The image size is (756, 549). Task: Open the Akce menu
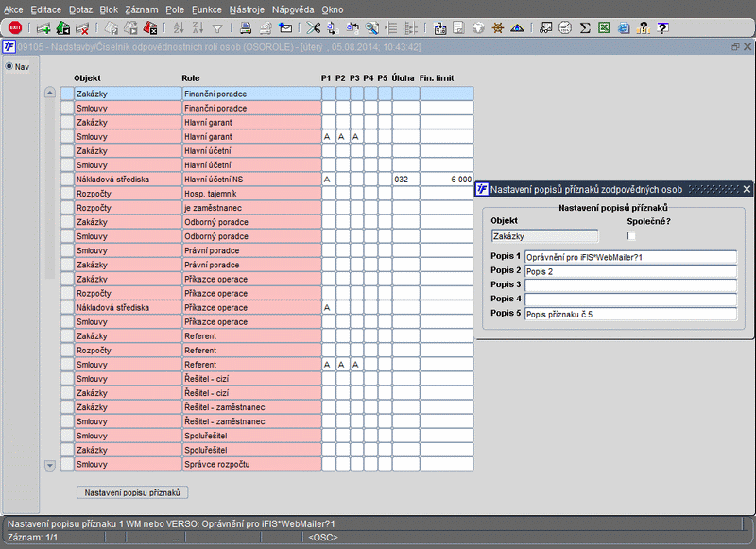click(x=13, y=9)
